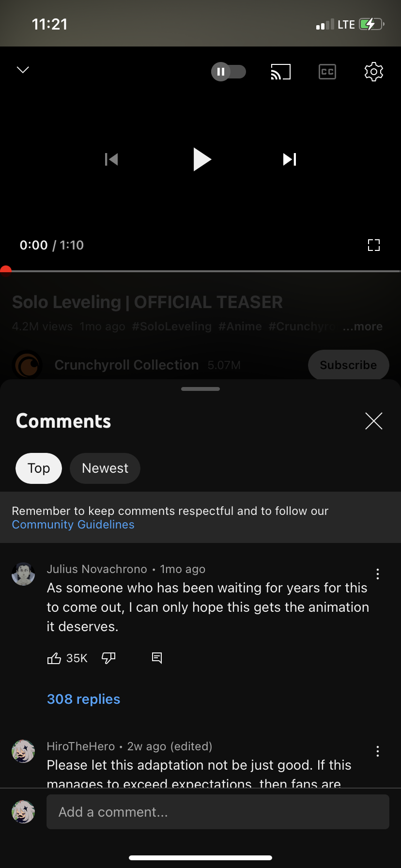The height and width of the screenshot is (868, 401).
Task: Like Julius Novachrono's comment
Action: 54,658
